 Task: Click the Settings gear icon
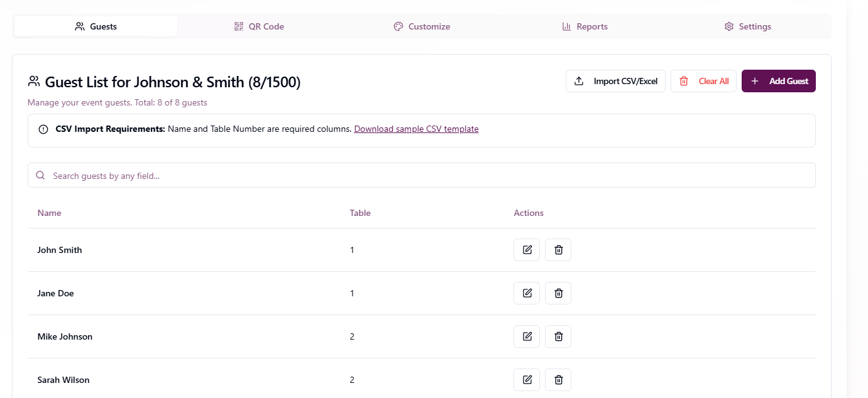click(x=728, y=26)
